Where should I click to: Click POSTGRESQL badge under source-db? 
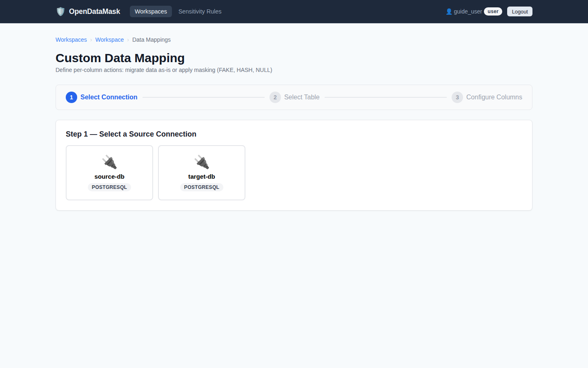pos(109,187)
